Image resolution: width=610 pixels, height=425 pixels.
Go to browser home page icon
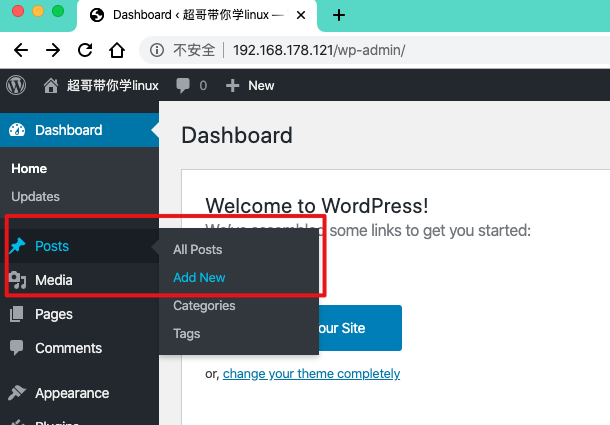[x=117, y=50]
